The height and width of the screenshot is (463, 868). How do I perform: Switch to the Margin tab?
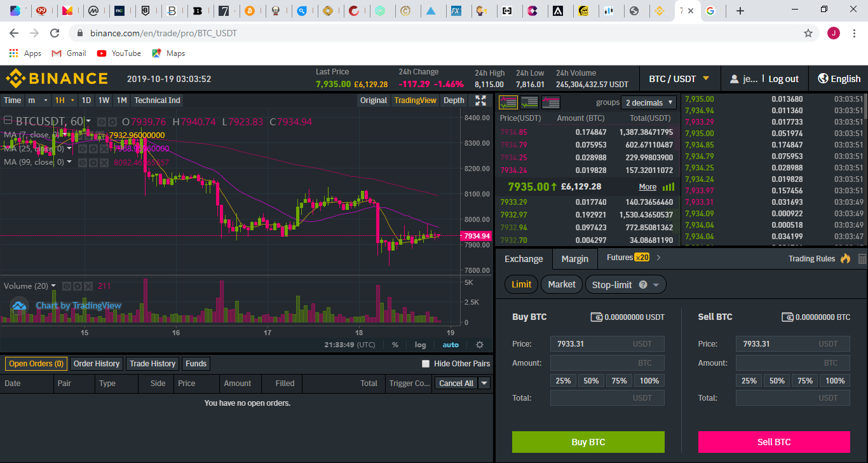click(x=575, y=259)
